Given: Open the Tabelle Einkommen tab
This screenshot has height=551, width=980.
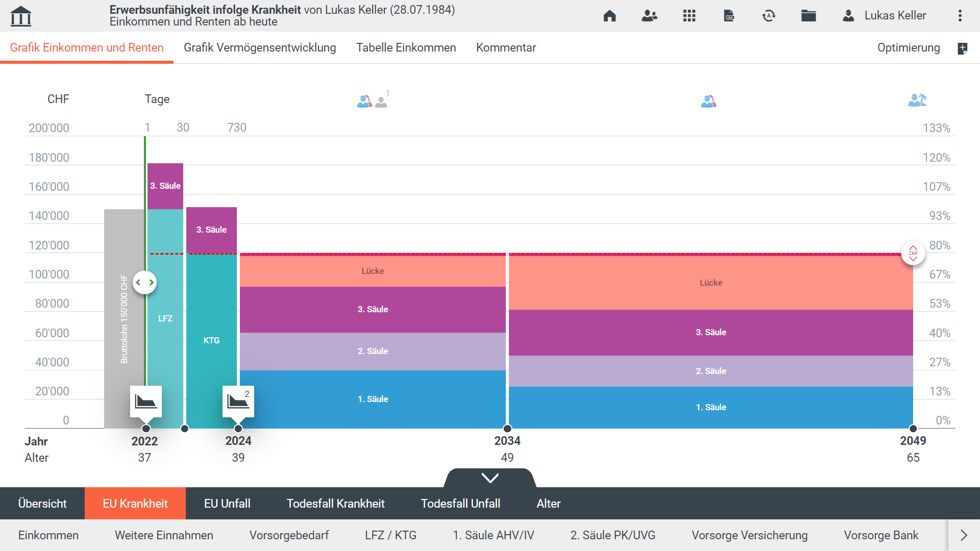Looking at the screenshot, I should tap(406, 47).
